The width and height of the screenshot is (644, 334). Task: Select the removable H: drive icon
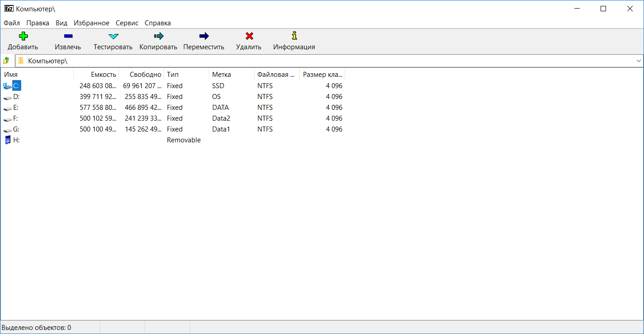(8, 140)
